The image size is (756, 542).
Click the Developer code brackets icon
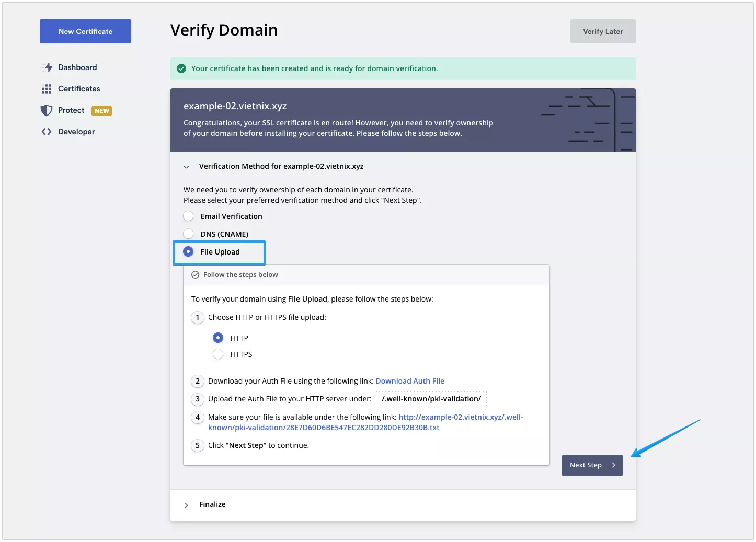click(x=47, y=132)
